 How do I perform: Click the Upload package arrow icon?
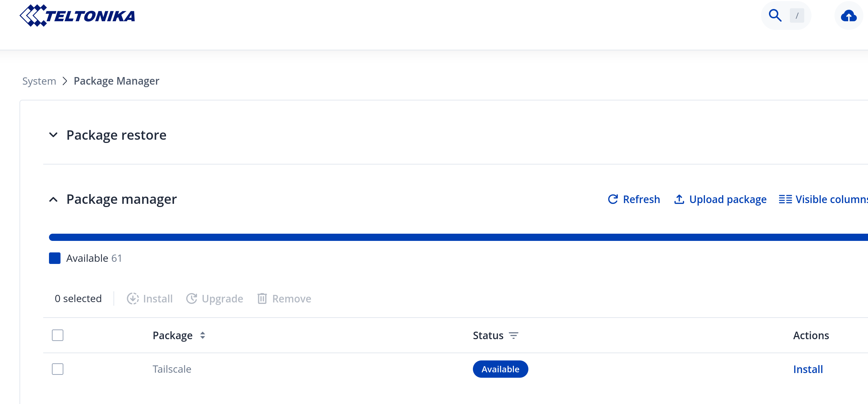click(x=679, y=199)
